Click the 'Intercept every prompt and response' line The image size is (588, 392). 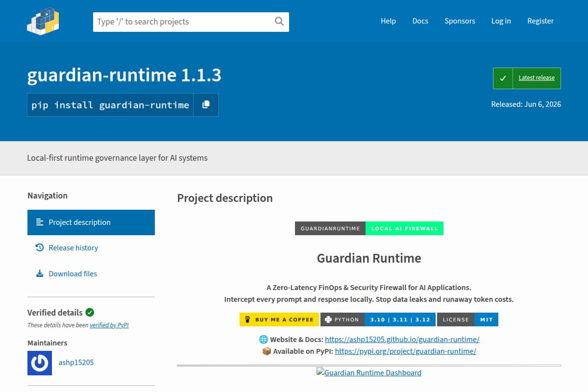369,299
